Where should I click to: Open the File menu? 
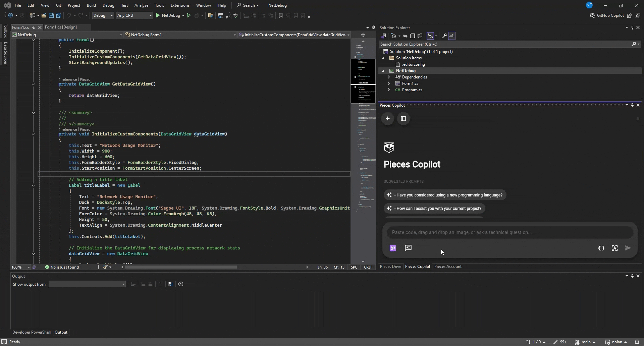tap(18, 5)
